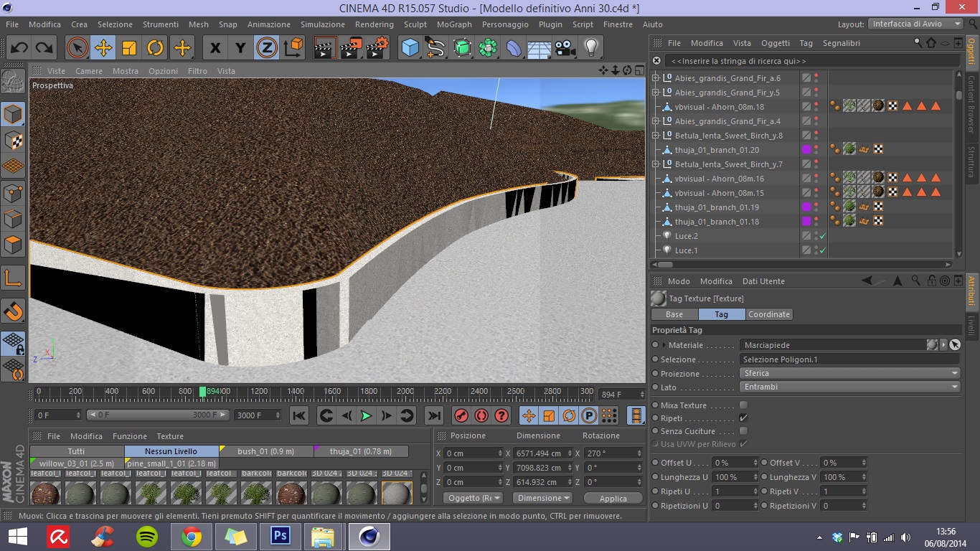This screenshot has width=980, height=551.
Task: Uncheck the Ripeti checkbox
Action: 743,418
